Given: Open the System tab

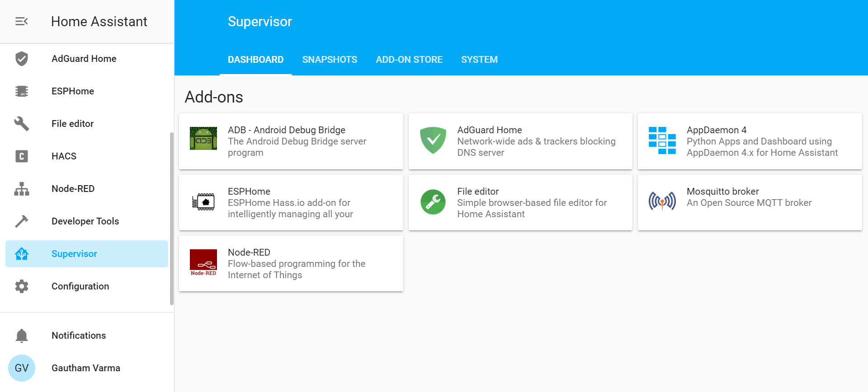Looking at the screenshot, I should point(479,60).
